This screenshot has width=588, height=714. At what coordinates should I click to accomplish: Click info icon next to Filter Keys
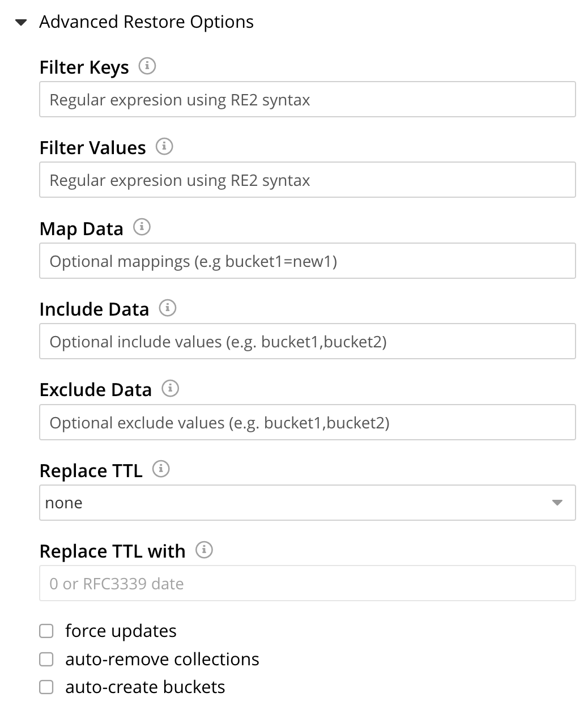pos(147,66)
